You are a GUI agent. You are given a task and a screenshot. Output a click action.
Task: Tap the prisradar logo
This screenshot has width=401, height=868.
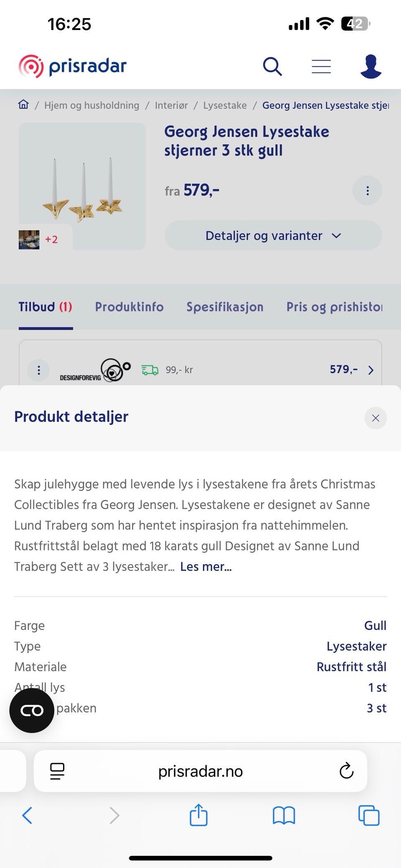coord(73,66)
